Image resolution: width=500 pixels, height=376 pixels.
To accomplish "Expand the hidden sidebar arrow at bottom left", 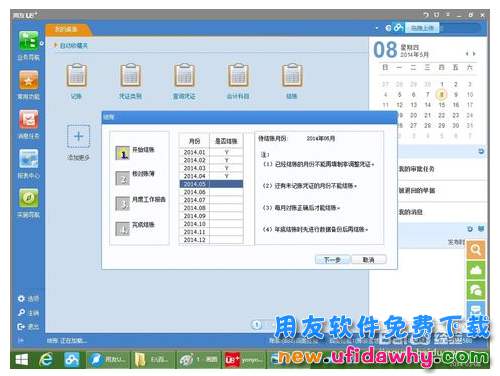I will [x=21, y=340].
